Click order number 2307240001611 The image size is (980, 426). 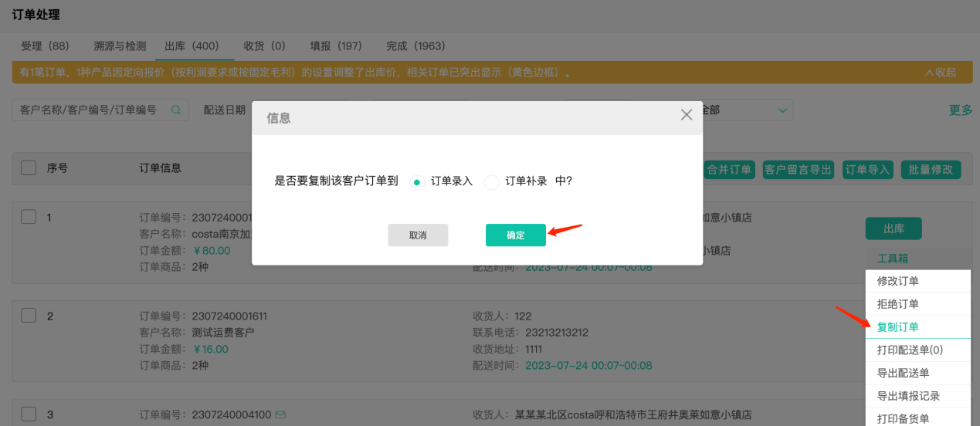click(x=229, y=316)
